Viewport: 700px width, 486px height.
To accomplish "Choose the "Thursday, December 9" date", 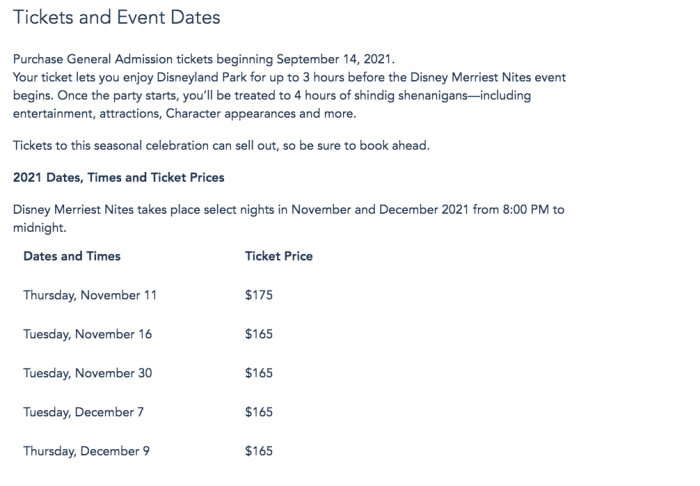I will pos(86,451).
